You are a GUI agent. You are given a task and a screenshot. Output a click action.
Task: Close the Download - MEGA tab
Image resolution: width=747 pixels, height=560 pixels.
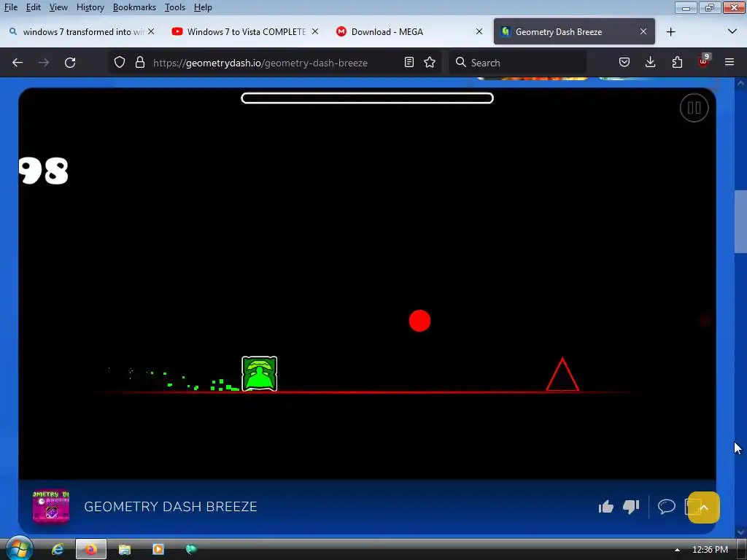479,31
